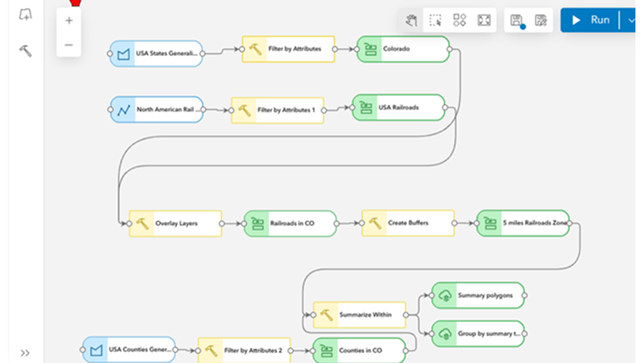
Task: Select the Filter by Attributes 1 node
Action: pos(278,110)
